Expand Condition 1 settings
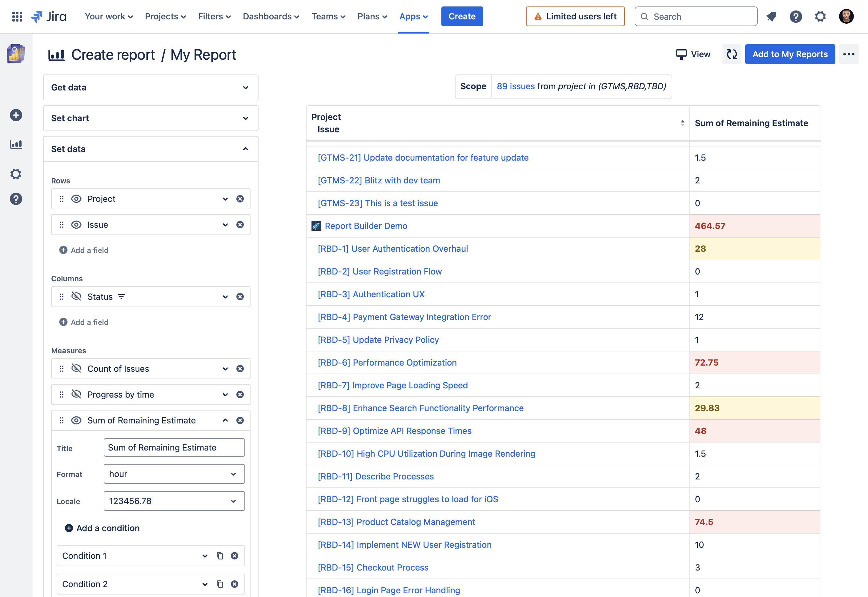The width and height of the screenshot is (868, 597). [205, 556]
